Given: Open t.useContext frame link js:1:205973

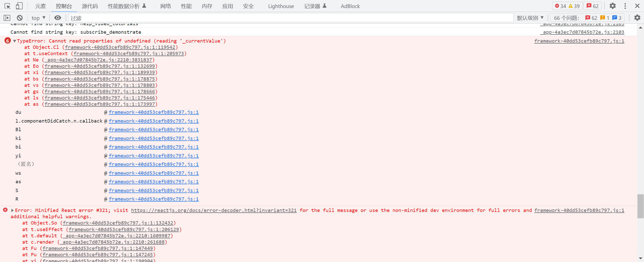Looking at the screenshot, I should [129, 53].
